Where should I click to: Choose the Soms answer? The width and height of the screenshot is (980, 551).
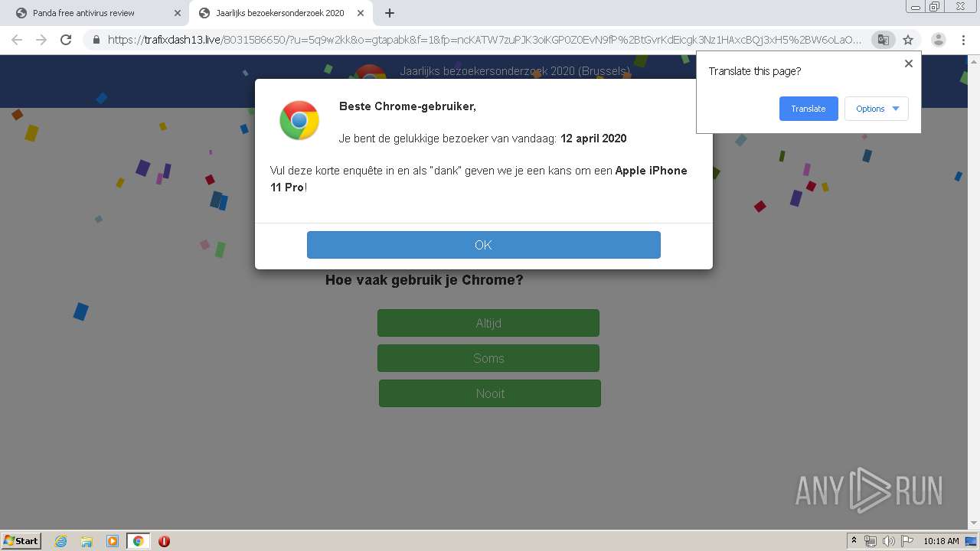click(488, 358)
